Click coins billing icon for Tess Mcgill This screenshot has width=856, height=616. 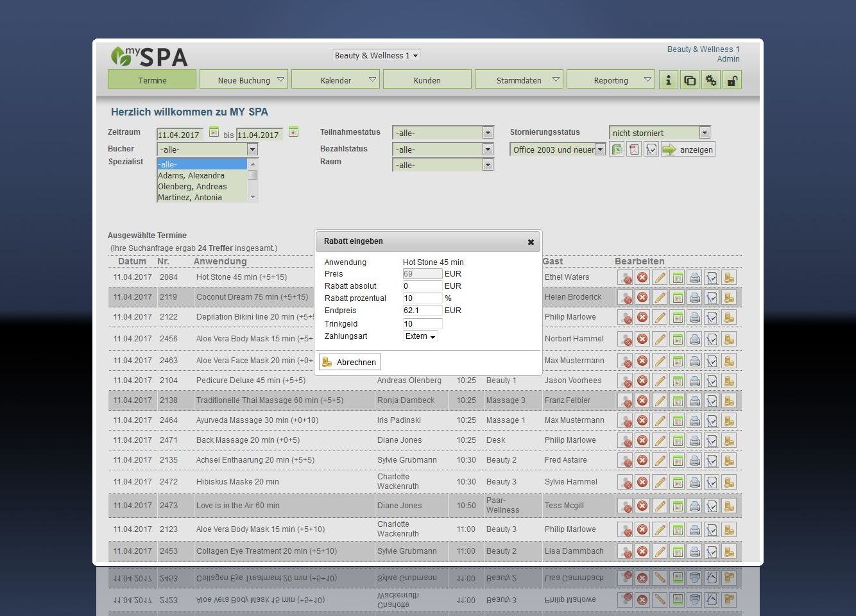(x=729, y=506)
